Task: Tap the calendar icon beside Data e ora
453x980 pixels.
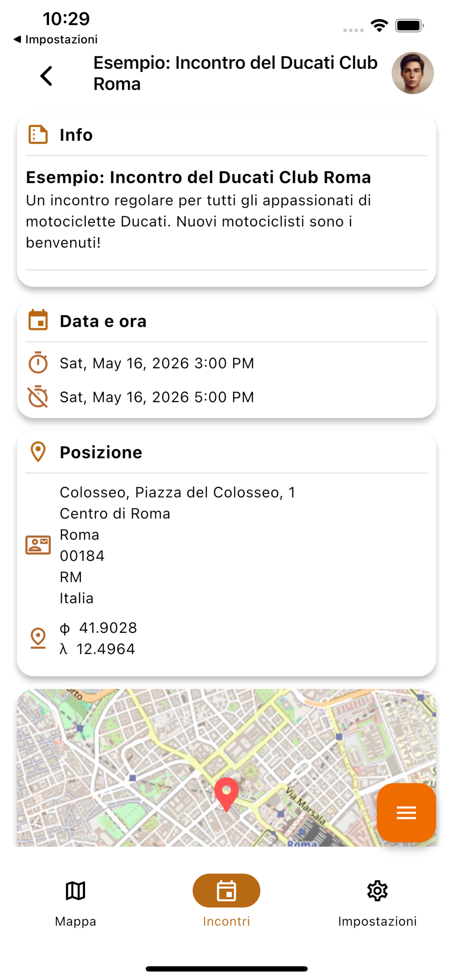Action: (x=38, y=321)
